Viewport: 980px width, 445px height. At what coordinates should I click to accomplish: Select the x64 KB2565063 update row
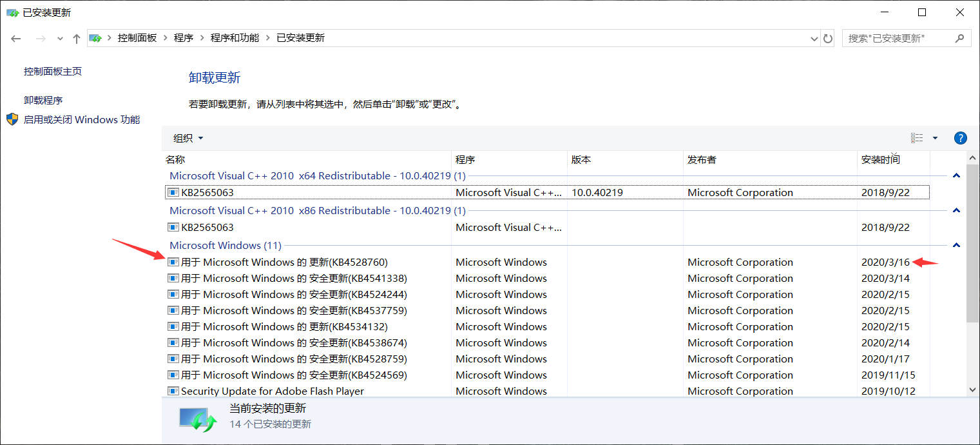click(x=547, y=192)
